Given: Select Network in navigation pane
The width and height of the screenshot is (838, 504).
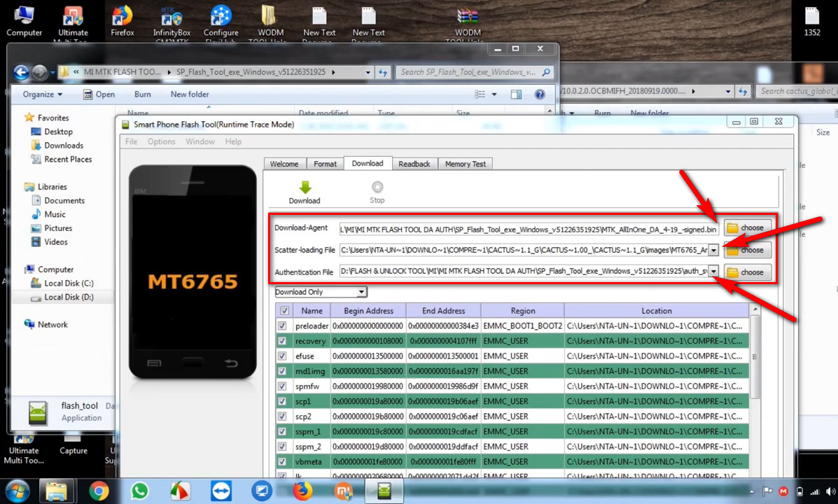Looking at the screenshot, I should (46, 324).
